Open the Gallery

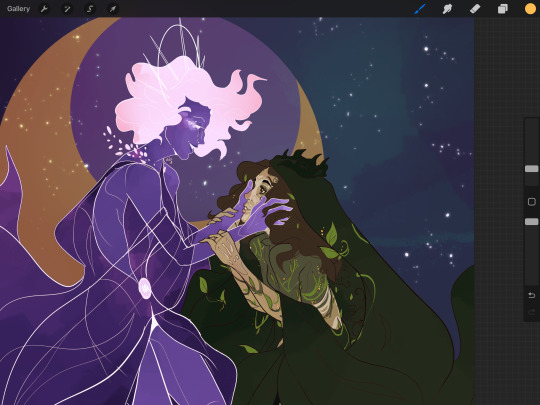click(x=18, y=9)
